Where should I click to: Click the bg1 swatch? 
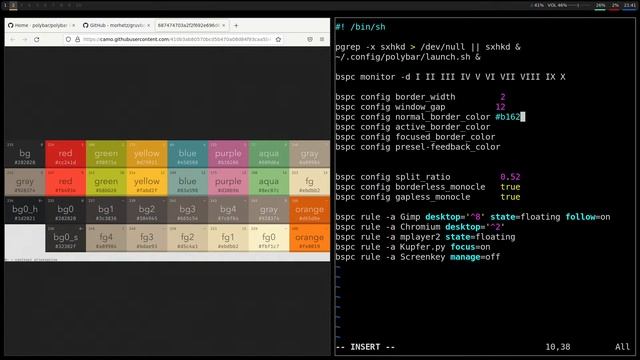(106, 210)
